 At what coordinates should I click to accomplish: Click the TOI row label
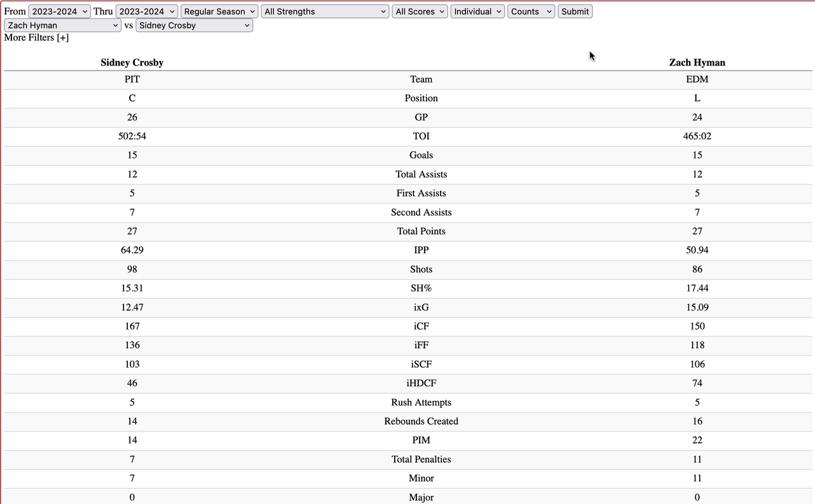tap(421, 136)
